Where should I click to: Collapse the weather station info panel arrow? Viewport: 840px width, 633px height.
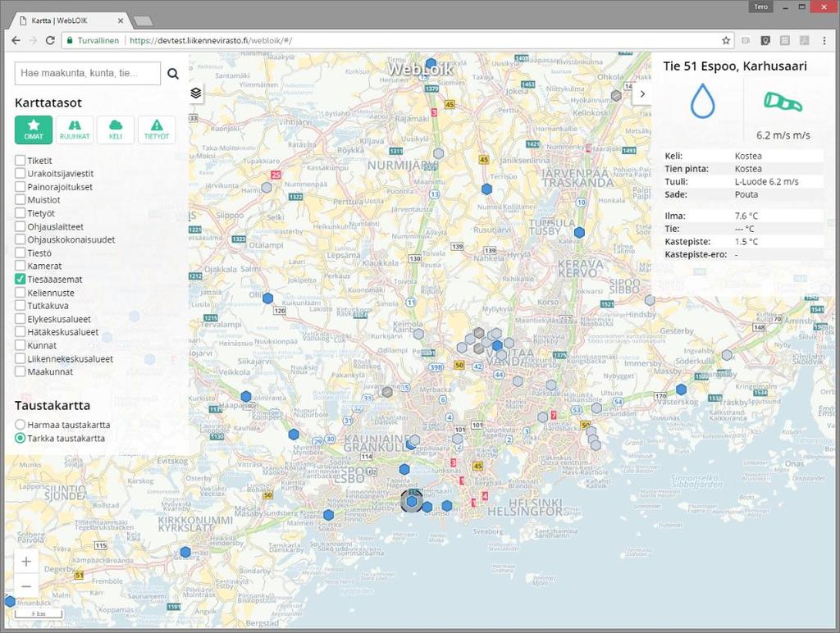642,93
